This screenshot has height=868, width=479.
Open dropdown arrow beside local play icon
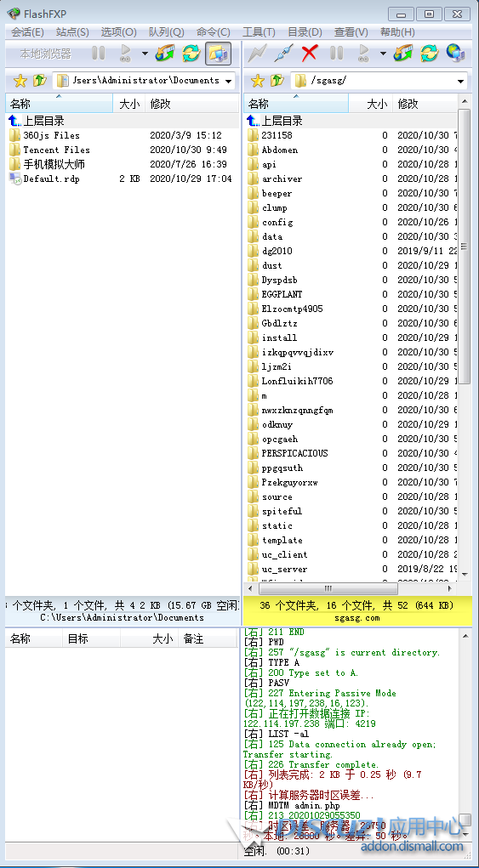coord(145,54)
